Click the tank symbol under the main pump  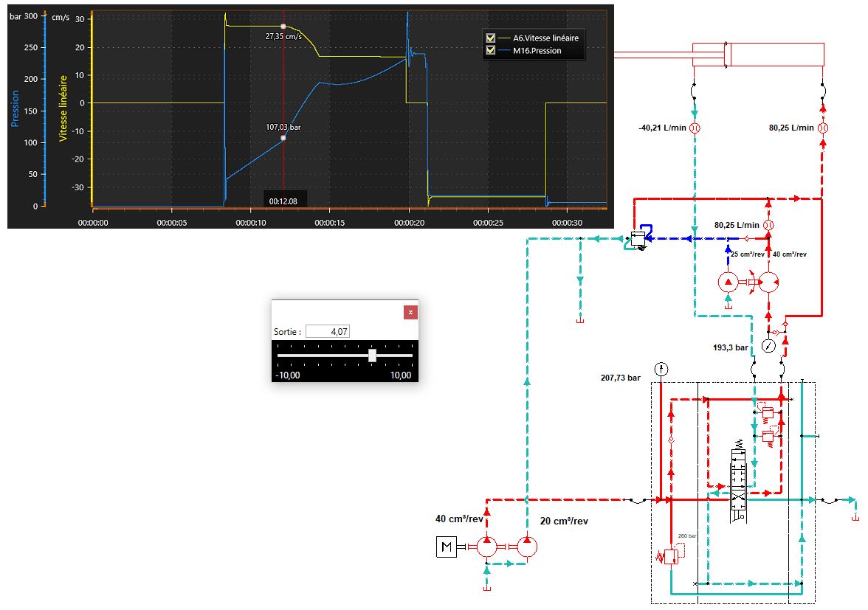[x=487, y=587]
